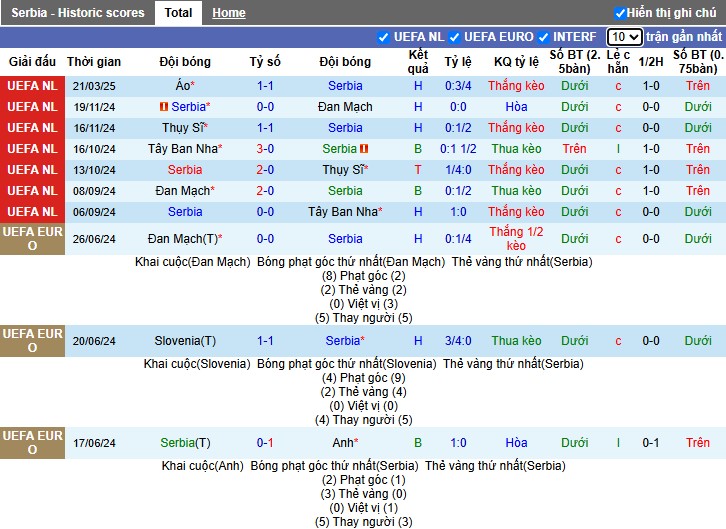Screen dimensions: 726x529
Task: Click the (4) Phạt góc (9) statistic
Action: [x=363, y=378]
